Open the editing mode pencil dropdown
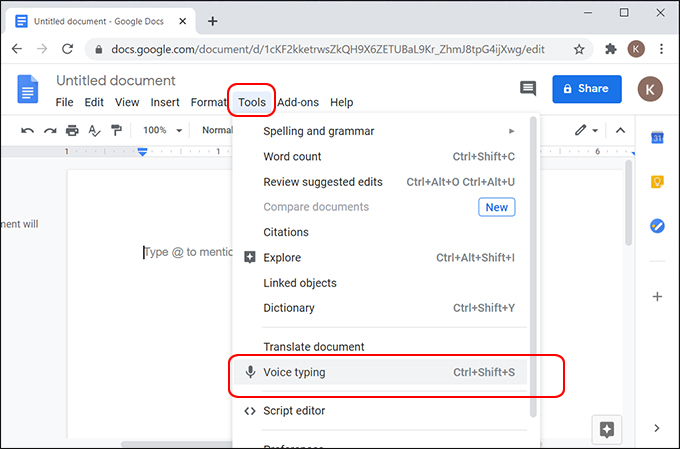Image resolution: width=680 pixels, height=449 pixels. click(x=585, y=130)
